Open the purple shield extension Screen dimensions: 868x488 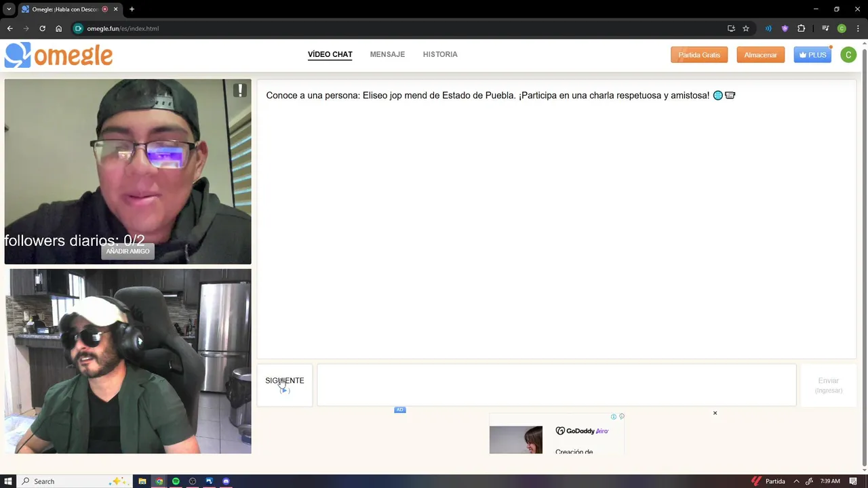click(x=785, y=28)
